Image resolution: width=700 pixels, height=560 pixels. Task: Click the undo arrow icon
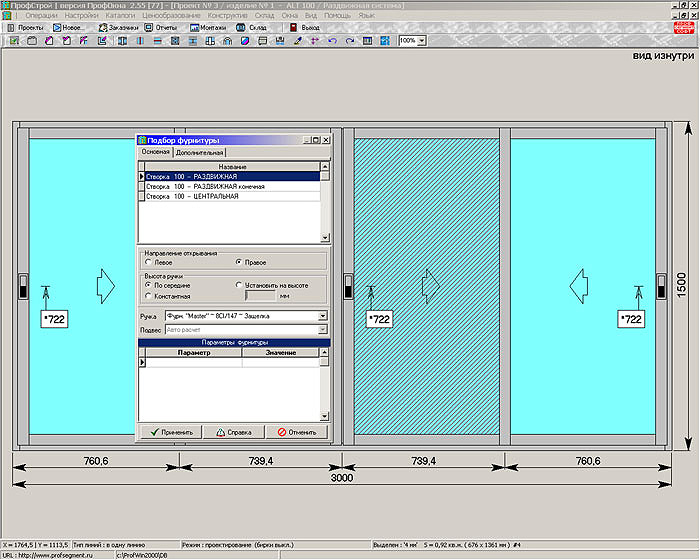coord(332,41)
